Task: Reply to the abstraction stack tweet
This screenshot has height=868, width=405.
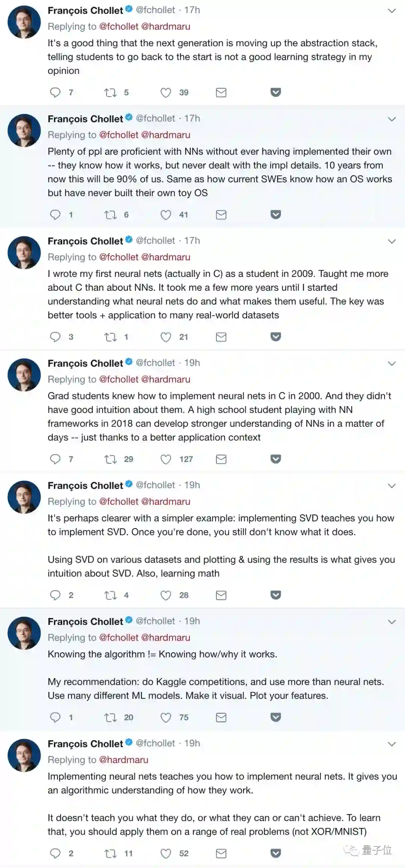Action: (x=55, y=92)
